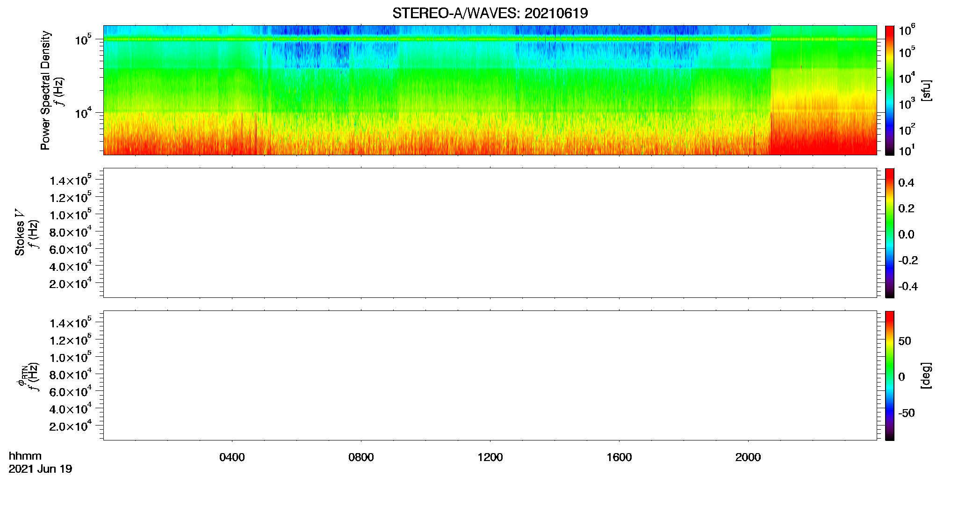The image size is (980, 505).
Task: Click the [sfu] colorbar unit label
Action: pyautogui.click(x=926, y=90)
